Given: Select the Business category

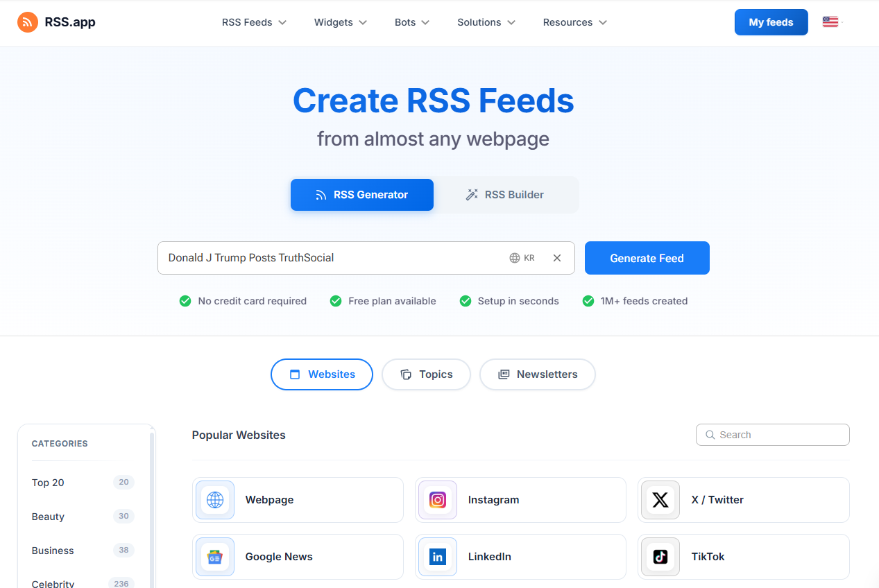Looking at the screenshot, I should pos(83,551).
